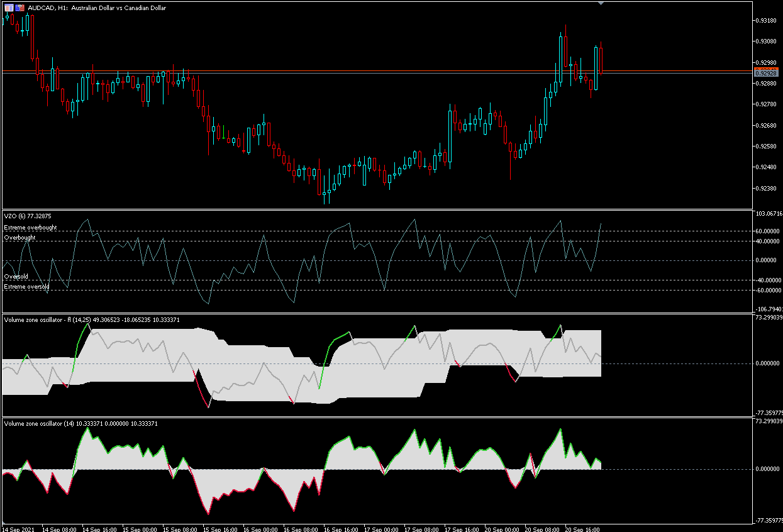Screen dimensions: 783x532
Task: Click the -40.00000 level on VZO scale
Action: (x=767, y=280)
